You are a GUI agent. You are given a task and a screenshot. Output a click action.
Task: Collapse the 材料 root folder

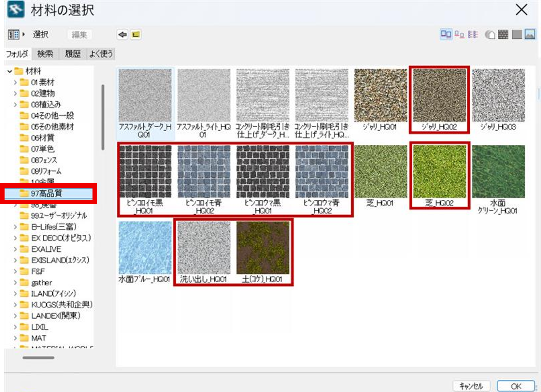[x=10, y=71]
